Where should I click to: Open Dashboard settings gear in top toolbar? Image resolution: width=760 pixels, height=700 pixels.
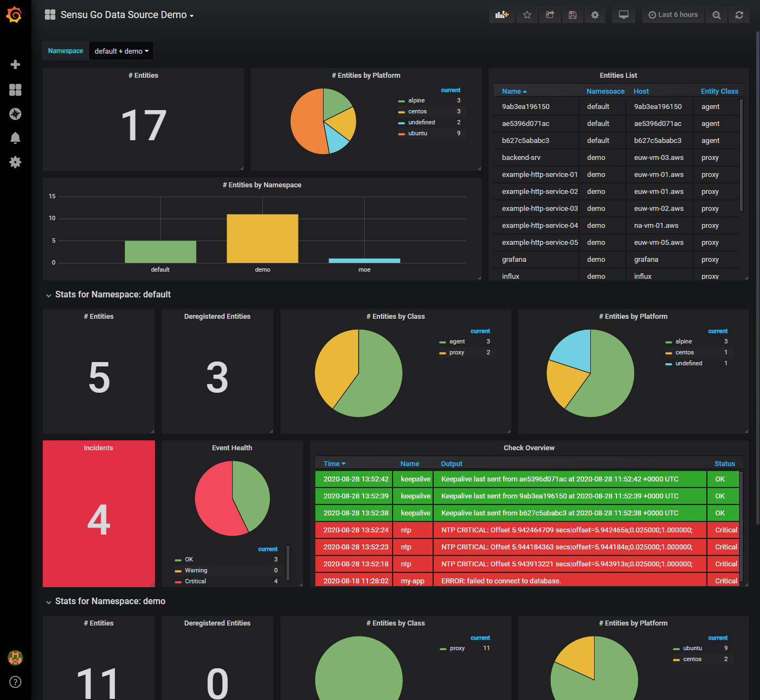595,15
